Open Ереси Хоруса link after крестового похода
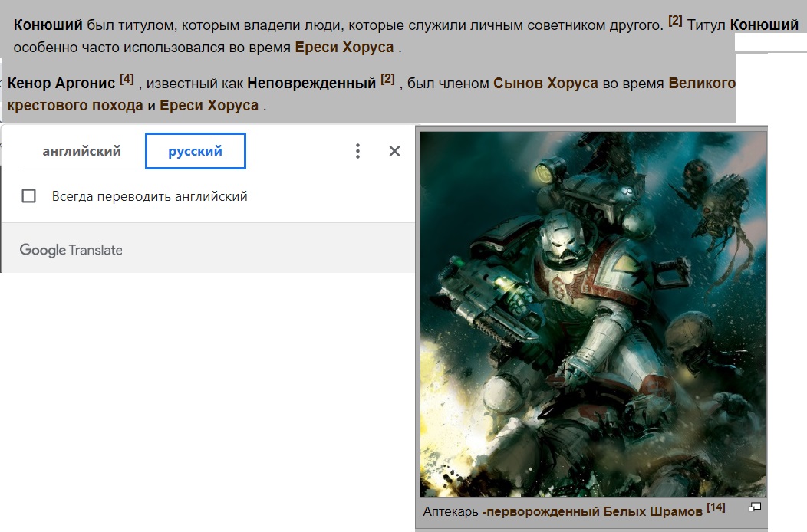The width and height of the screenshot is (807, 532). pyautogui.click(x=209, y=106)
